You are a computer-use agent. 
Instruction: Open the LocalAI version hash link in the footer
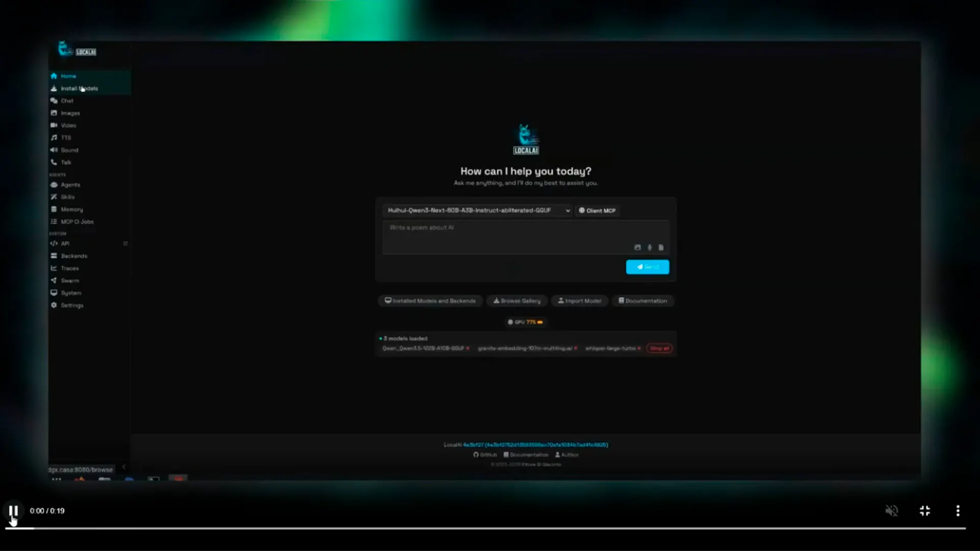click(535, 445)
